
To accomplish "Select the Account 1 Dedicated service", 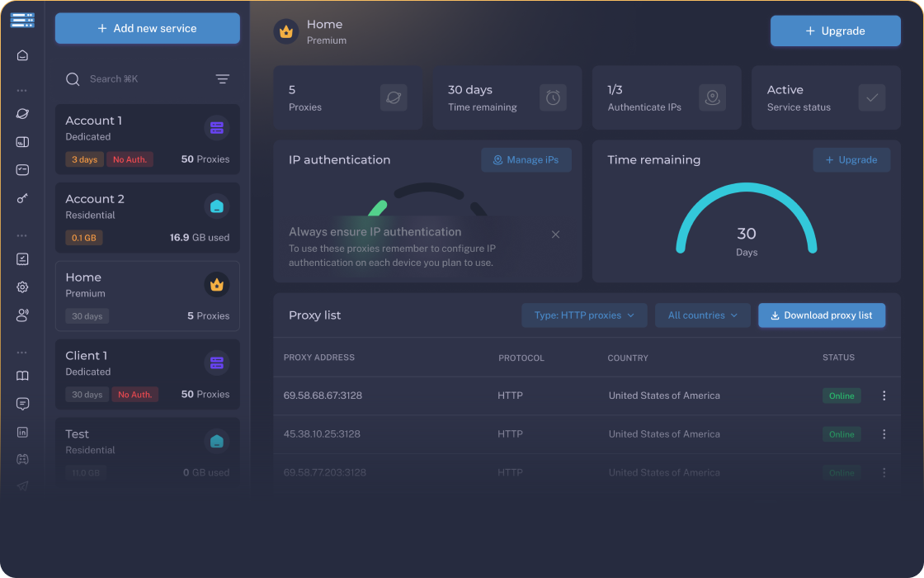I will click(148, 139).
